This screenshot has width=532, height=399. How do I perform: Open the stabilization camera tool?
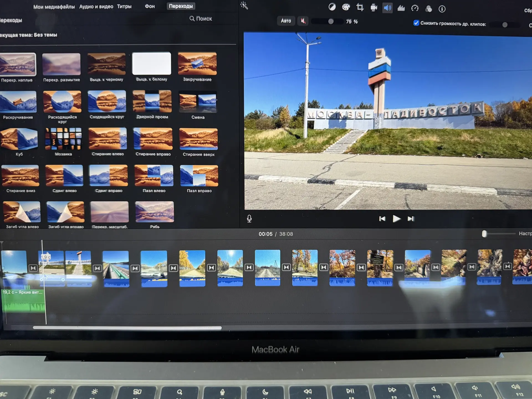(374, 8)
